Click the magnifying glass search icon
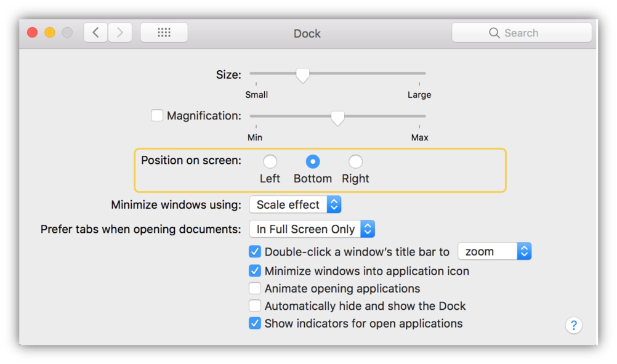This screenshot has width=617, height=364. tap(494, 33)
